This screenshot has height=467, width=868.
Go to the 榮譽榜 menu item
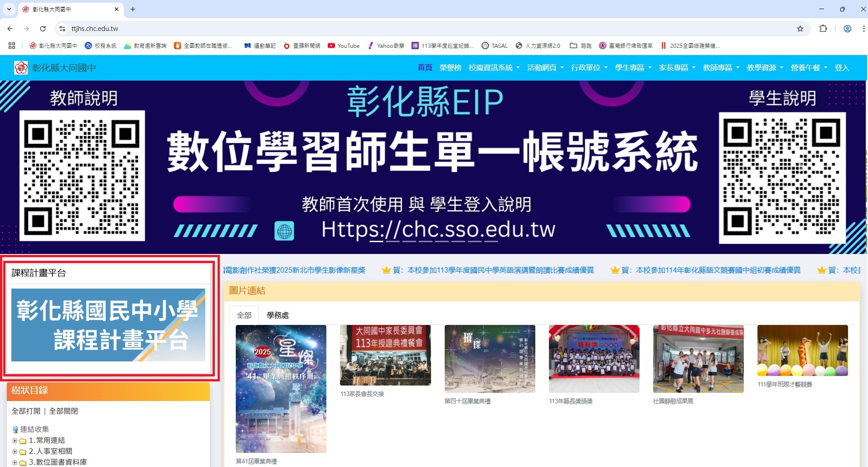pos(450,68)
